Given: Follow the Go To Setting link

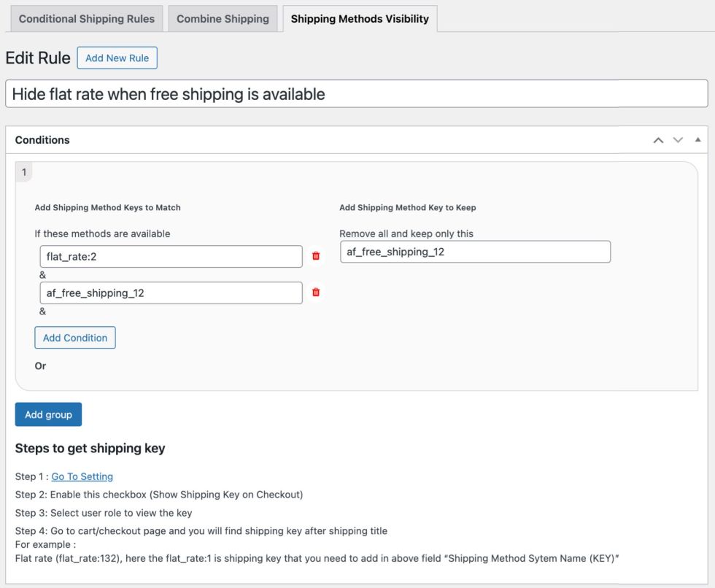Looking at the screenshot, I should coord(82,476).
